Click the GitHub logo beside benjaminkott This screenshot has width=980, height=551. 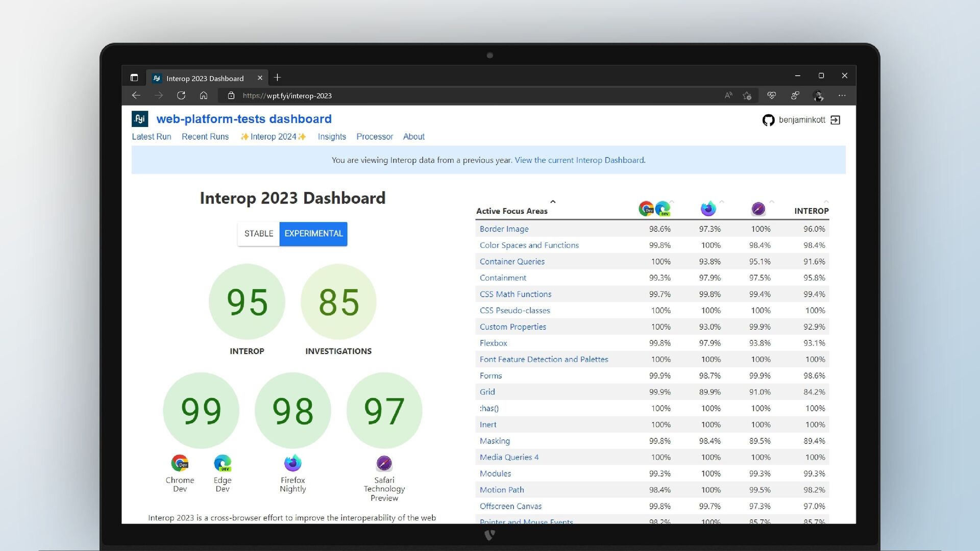(x=768, y=120)
